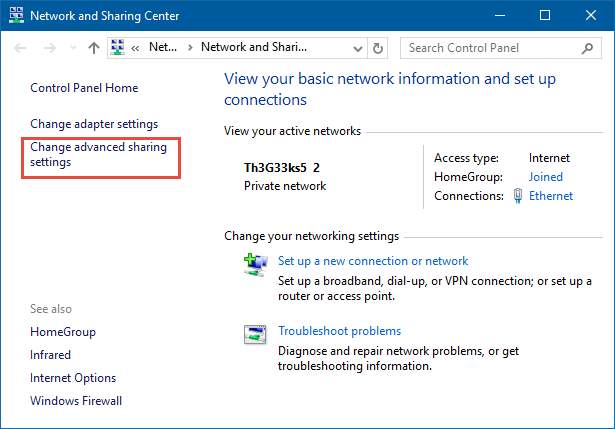The height and width of the screenshot is (429, 615).
Task: Click the Back navigation arrow
Action: coord(20,48)
